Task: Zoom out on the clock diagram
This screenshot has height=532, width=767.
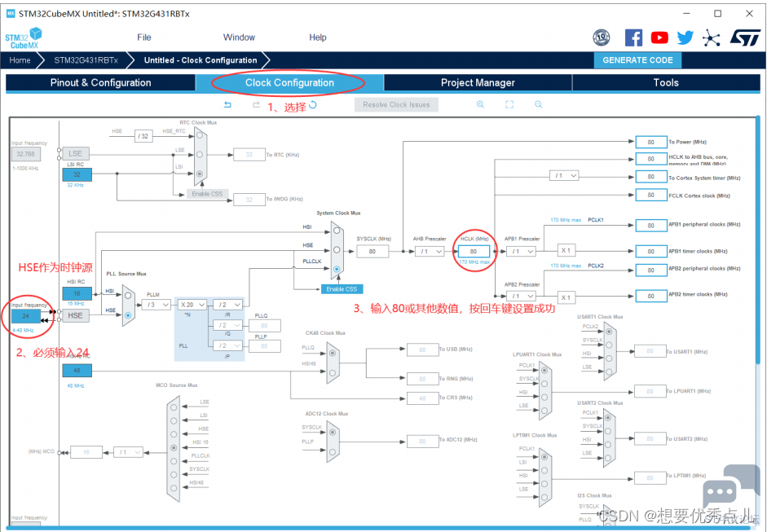Action: (x=538, y=104)
